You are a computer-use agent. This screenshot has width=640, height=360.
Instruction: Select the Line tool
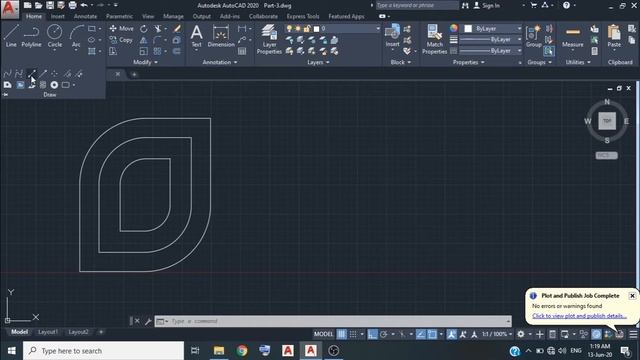[x=11, y=36]
